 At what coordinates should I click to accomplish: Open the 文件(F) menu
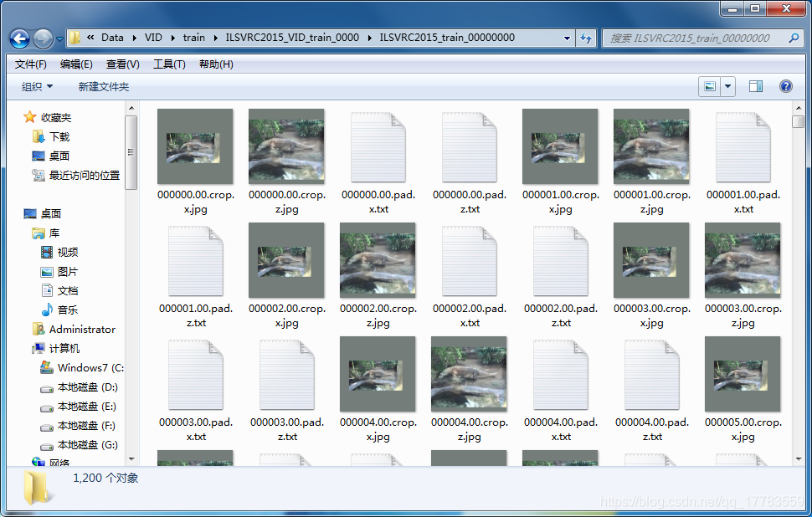(30, 64)
